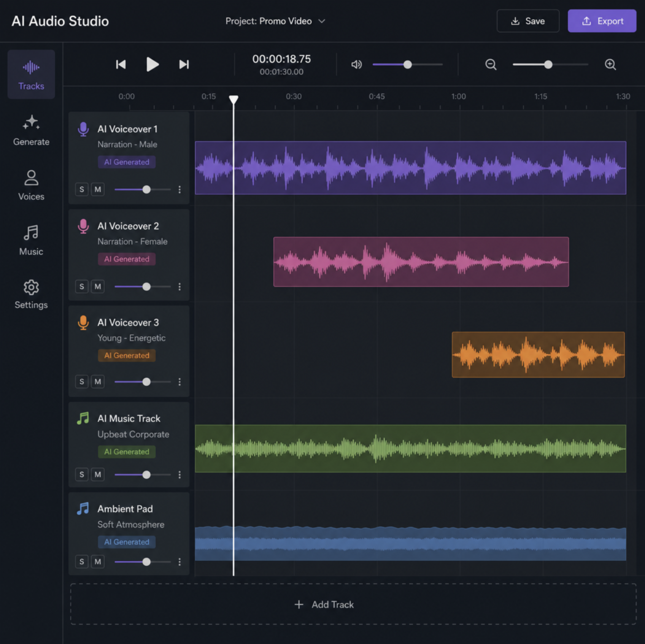Expand the Project: Promo Video dropdown
The image size is (645, 644).
pyautogui.click(x=275, y=21)
